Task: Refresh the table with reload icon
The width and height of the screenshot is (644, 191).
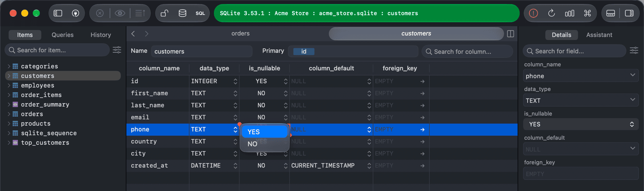Action: point(551,13)
